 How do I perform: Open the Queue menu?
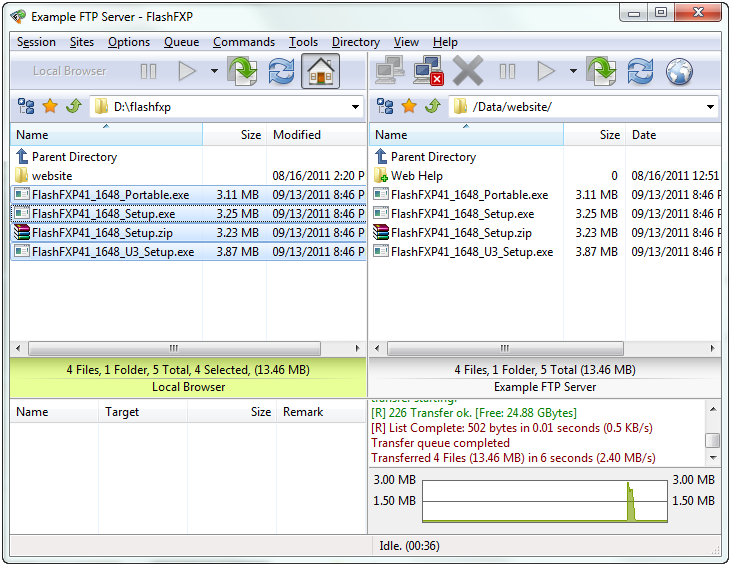pyautogui.click(x=182, y=42)
